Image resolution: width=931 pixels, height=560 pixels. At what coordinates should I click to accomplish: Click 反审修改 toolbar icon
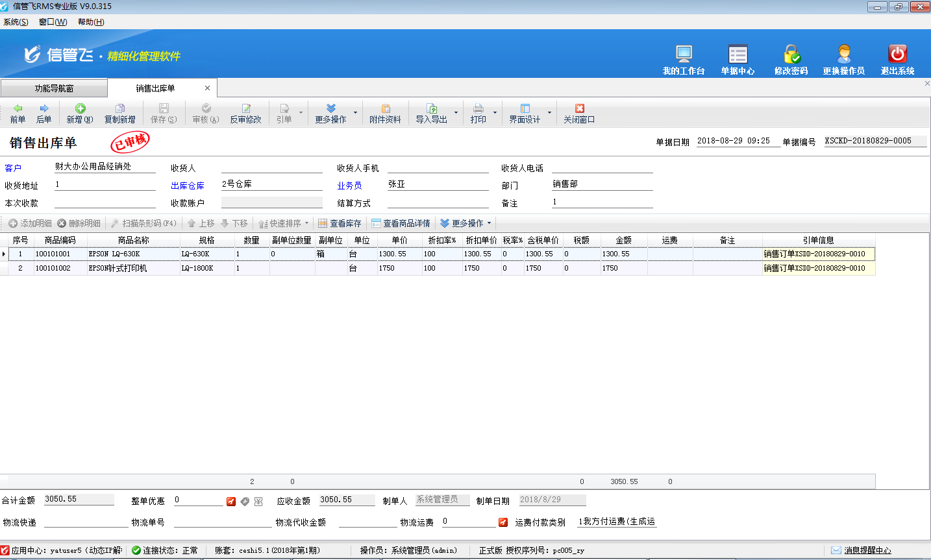(x=245, y=114)
